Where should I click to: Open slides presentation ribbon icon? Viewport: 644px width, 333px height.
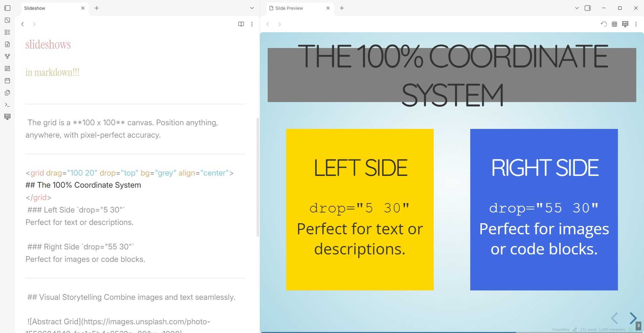7,117
